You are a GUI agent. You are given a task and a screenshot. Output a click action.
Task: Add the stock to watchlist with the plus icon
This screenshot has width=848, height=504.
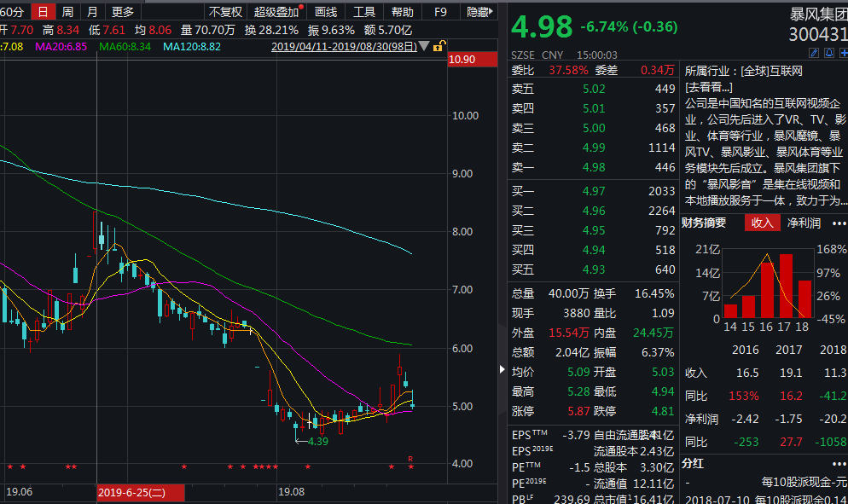tap(843, 53)
